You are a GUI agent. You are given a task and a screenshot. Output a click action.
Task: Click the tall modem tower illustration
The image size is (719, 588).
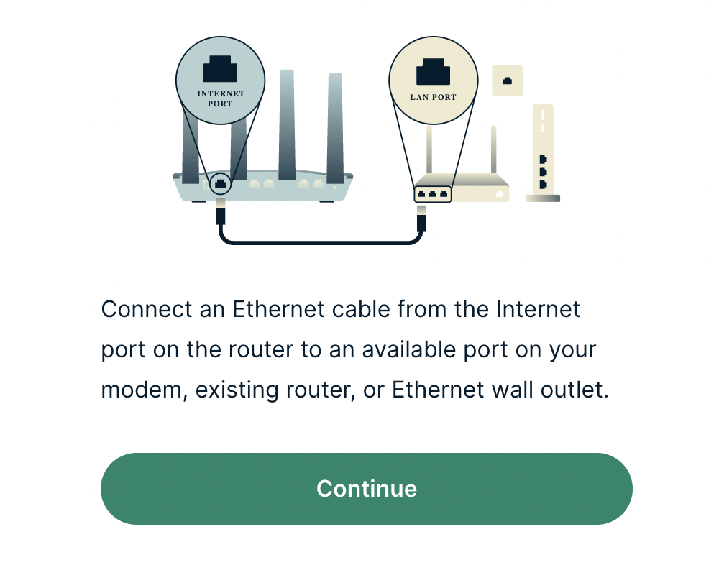(x=543, y=152)
